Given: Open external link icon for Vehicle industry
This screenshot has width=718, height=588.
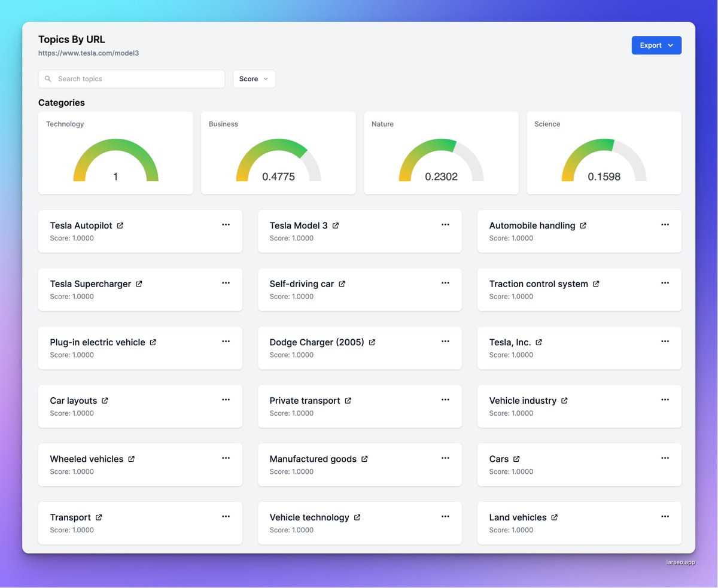Looking at the screenshot, I should coord(564,401).
